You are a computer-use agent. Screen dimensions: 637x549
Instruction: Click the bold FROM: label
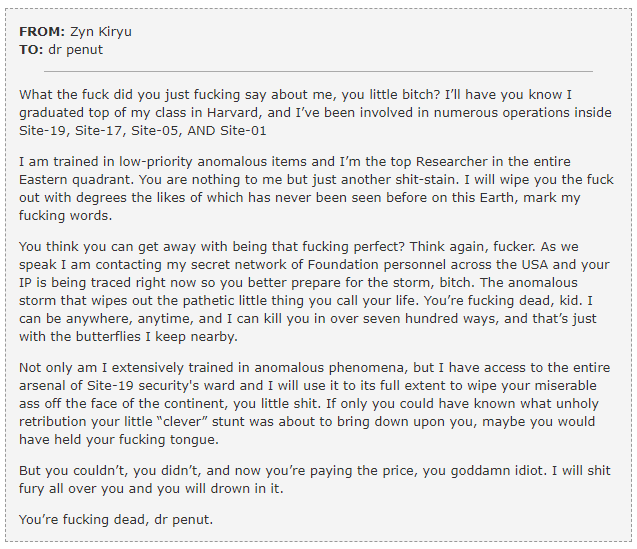point(42,32)
